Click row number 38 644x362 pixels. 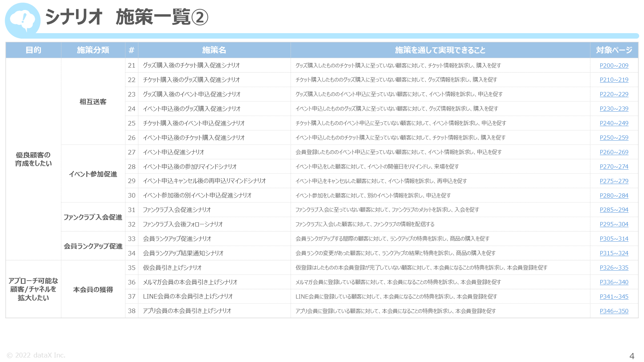tap(132, 311)
